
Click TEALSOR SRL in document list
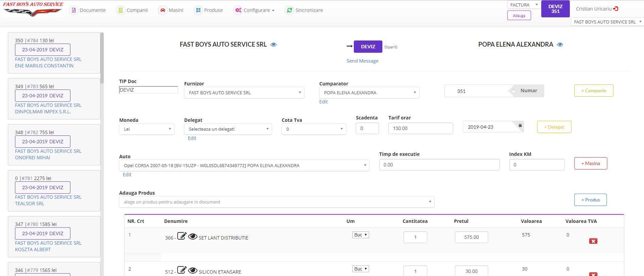(30, 204)
